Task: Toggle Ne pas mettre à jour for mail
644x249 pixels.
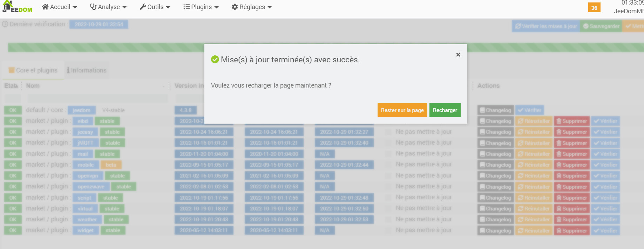Action: tap(388, 154)
